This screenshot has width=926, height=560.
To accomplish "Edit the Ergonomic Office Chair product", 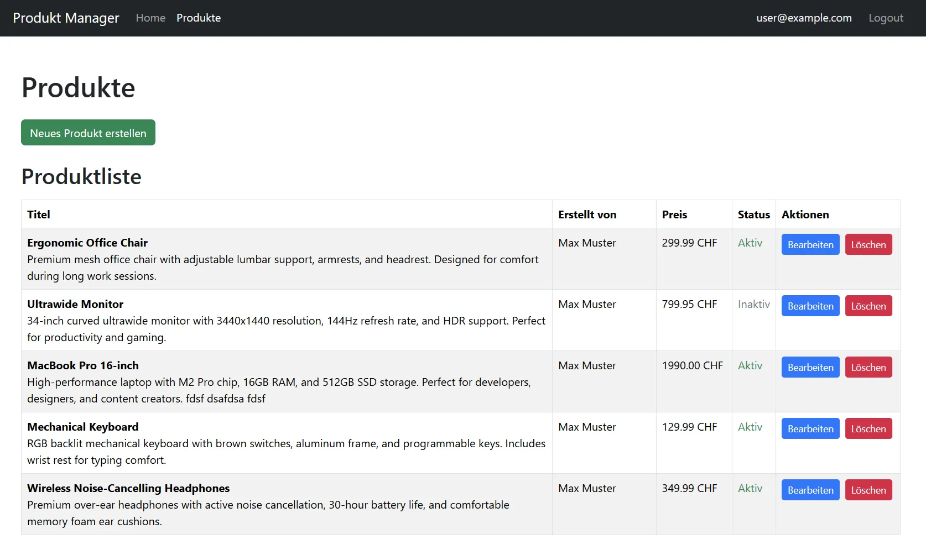I will [x=810, y=244].
